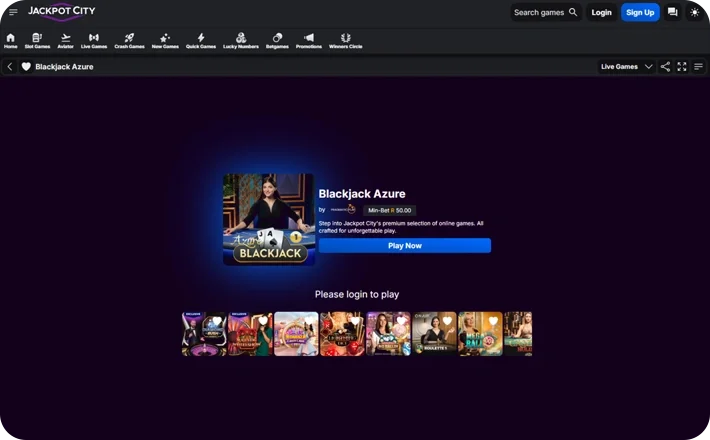
Task: Open the game list menu icon at far right
Action: (698, 67)
